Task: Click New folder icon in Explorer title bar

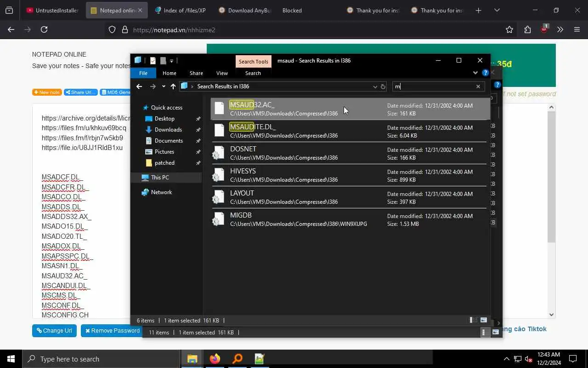Action: [163, 60]
